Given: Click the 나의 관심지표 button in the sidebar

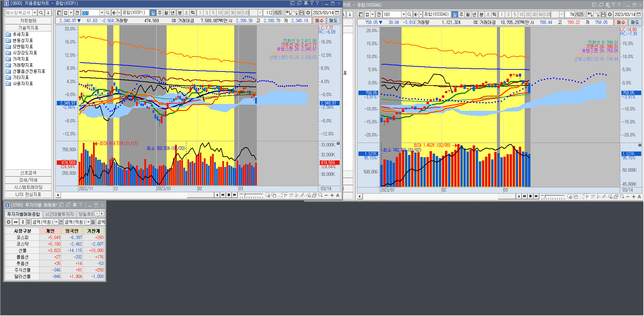Looking at the screenshot, I should pos(28,194).
